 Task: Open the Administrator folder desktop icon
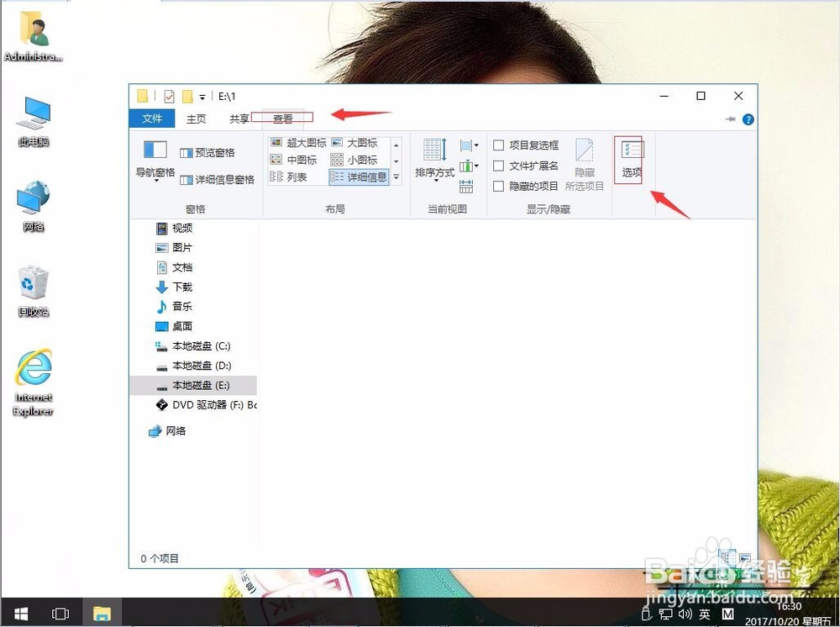point(34,36)
